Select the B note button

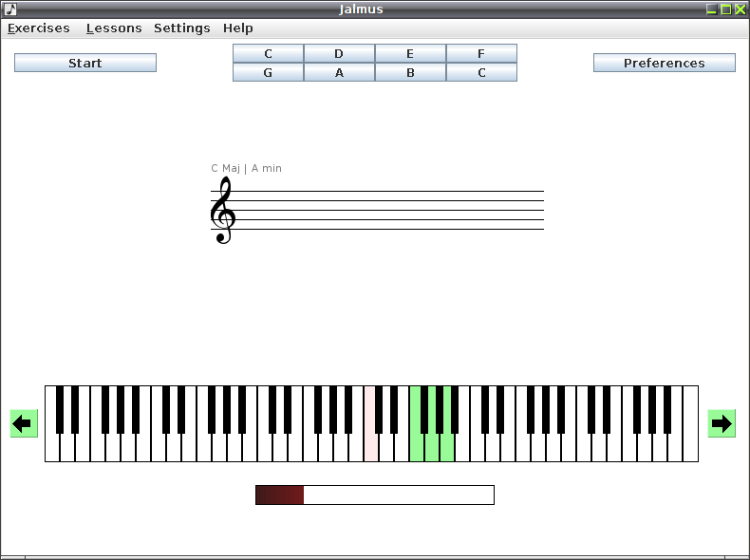click(x=410, y=73)
